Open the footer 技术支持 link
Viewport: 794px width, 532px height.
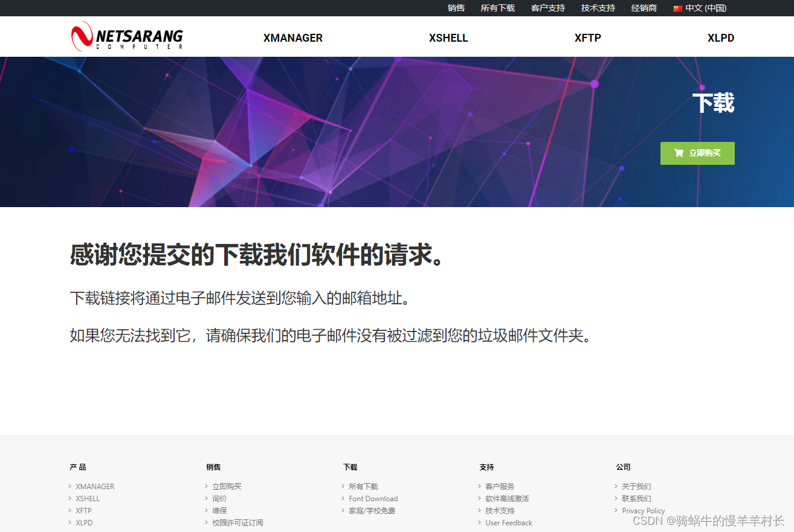[500, 511]
